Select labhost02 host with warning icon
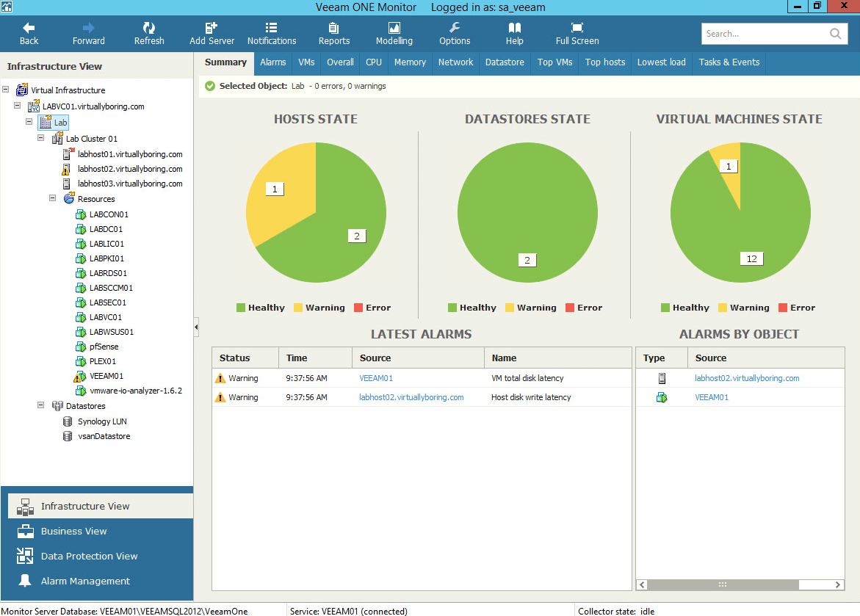 pyautogui.click(x=66, y=169)
